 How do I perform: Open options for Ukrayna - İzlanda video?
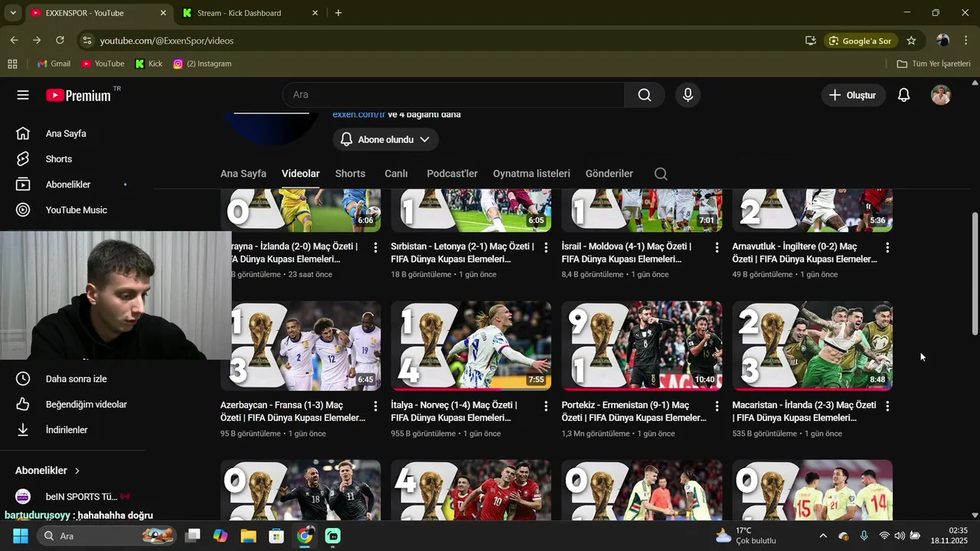(x=375, y=247)
